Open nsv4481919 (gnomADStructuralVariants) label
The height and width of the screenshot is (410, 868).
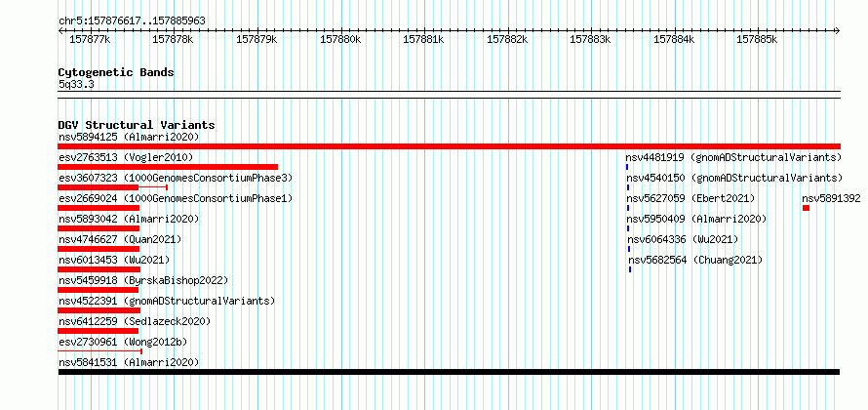733,157
